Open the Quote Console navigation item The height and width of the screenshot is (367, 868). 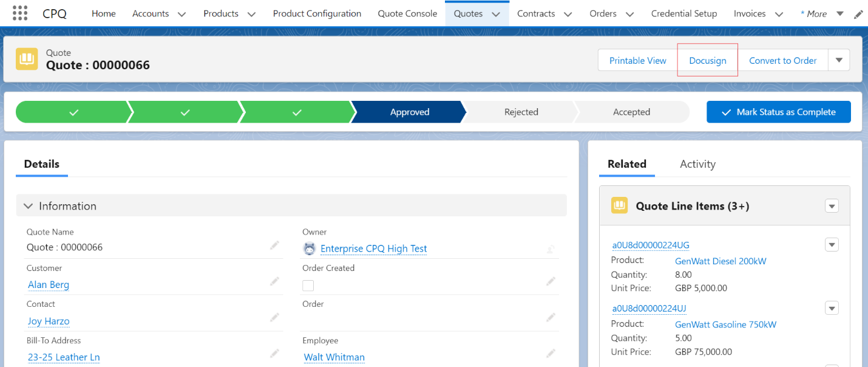(x=407, y=13)
